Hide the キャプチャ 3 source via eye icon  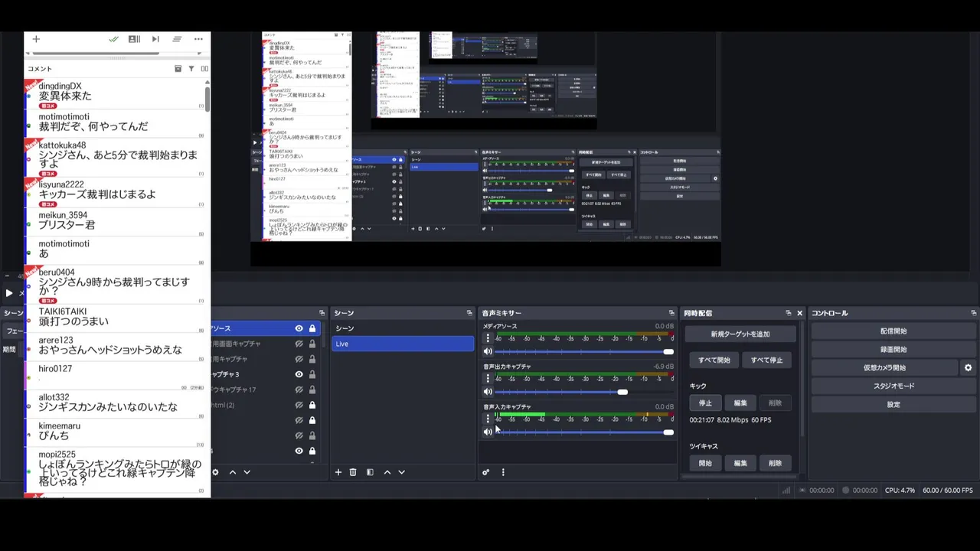299,374
